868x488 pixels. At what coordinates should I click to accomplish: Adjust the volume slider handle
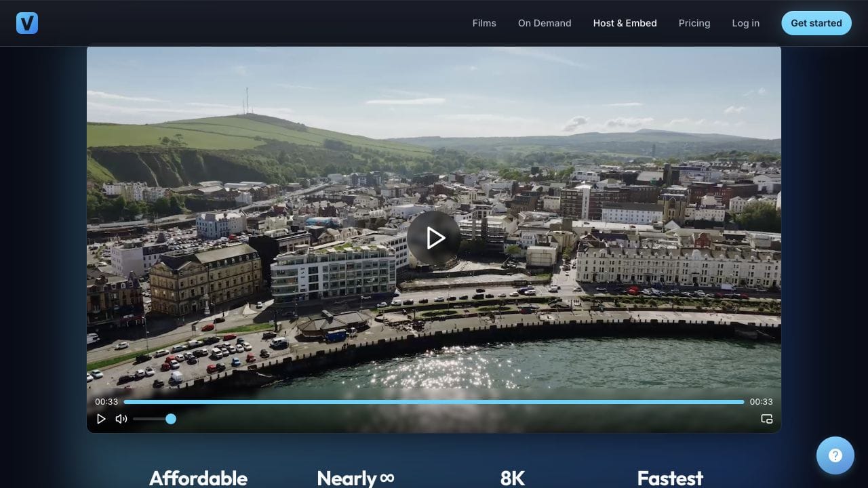(171, 419)
